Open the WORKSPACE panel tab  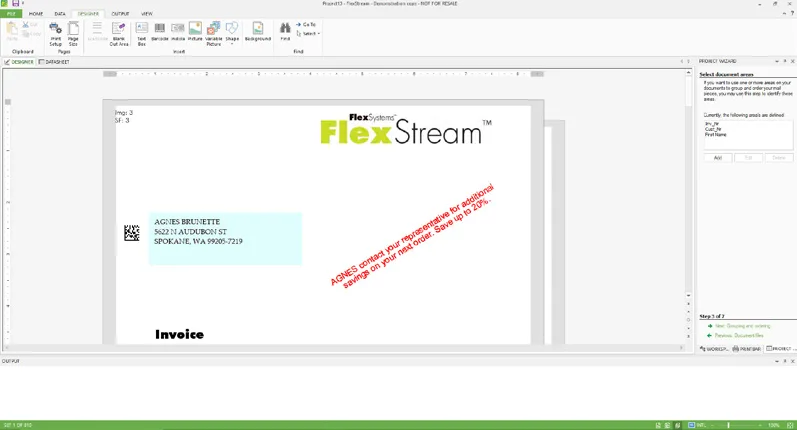tap(714, 349)
